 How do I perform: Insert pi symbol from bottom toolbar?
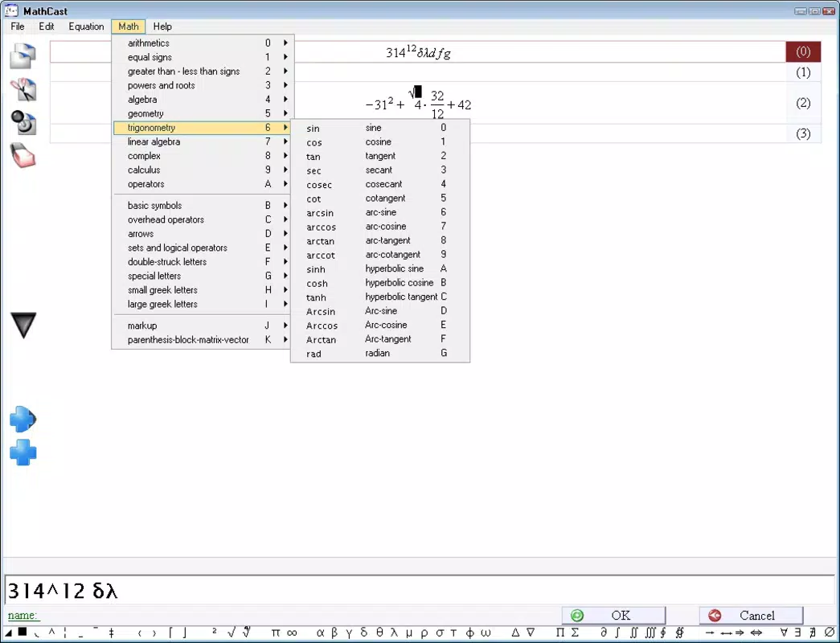[x=276, y=633]
